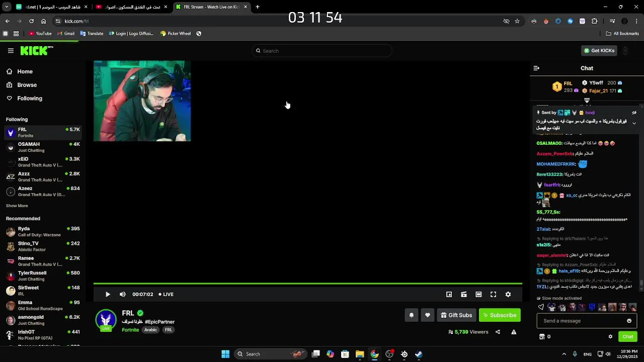Open File Explorer from the taskbar

360,354
